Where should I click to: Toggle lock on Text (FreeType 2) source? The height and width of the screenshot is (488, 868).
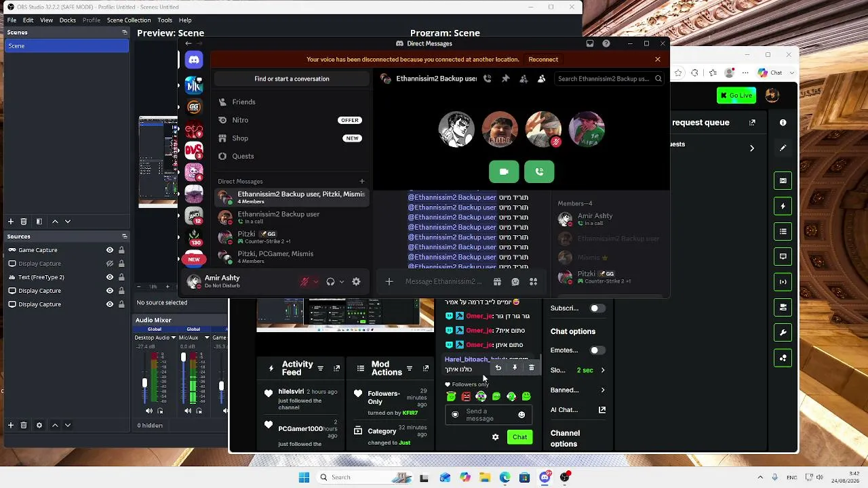tap(121, 277)
